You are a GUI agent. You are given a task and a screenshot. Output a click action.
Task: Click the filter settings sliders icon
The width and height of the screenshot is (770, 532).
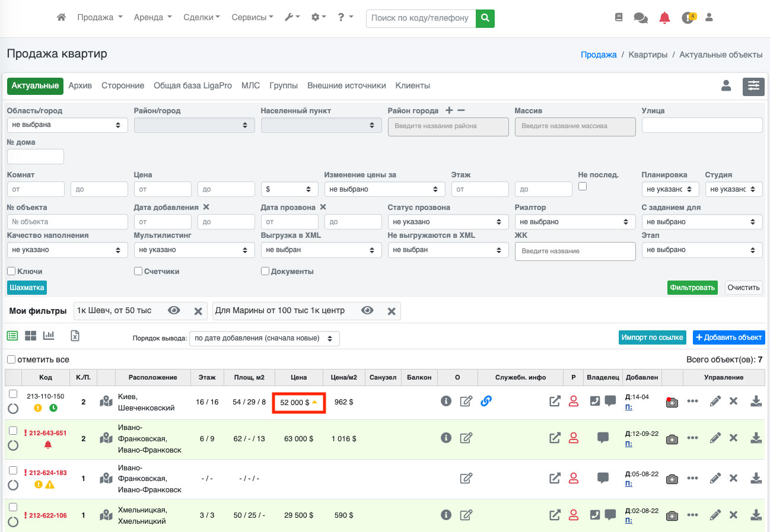pos(753,86)
